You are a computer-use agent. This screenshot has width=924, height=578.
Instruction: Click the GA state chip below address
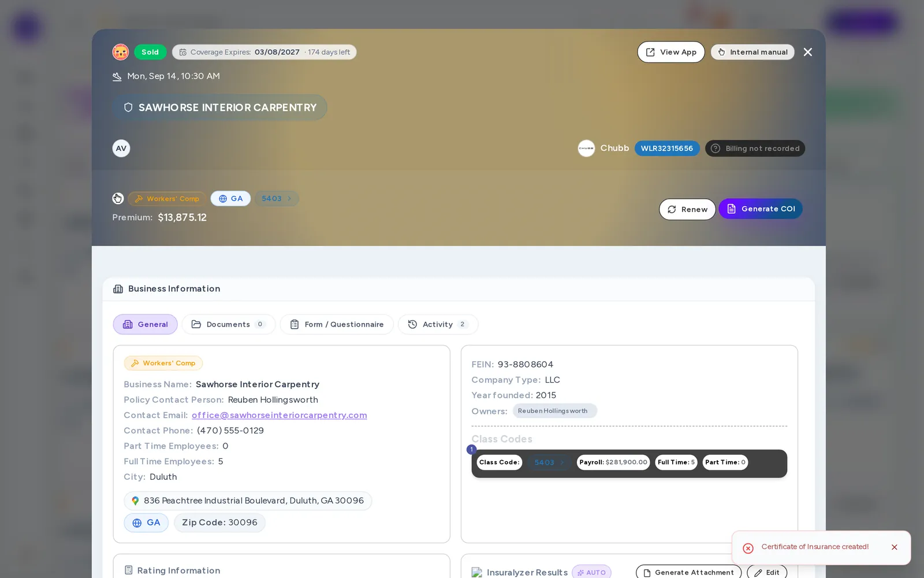(x=146, y=523)
